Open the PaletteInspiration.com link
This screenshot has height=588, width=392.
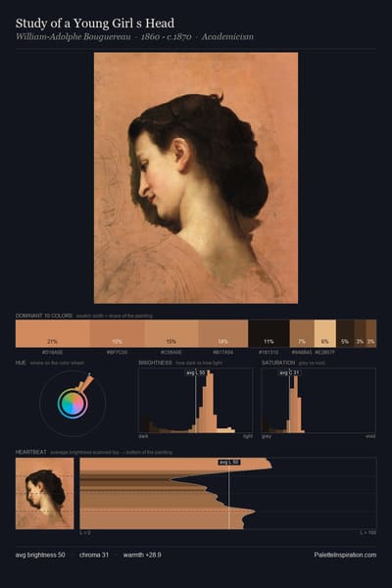[345, 555]
